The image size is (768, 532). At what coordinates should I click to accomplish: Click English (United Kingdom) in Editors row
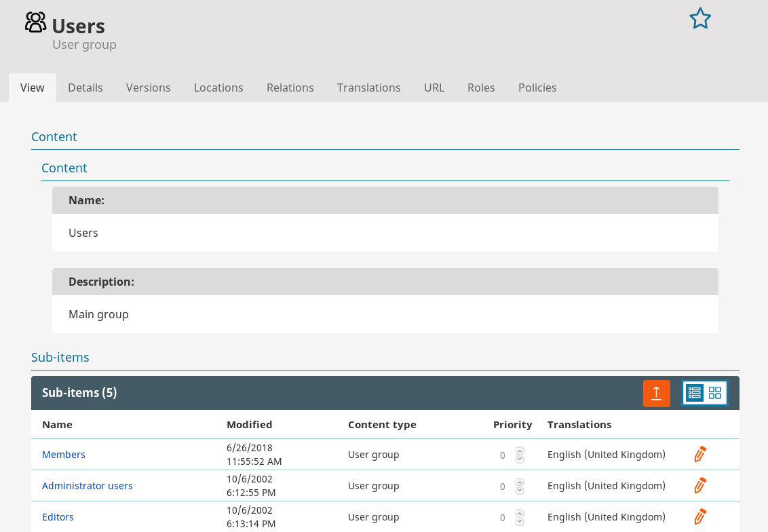click(607, 517)
